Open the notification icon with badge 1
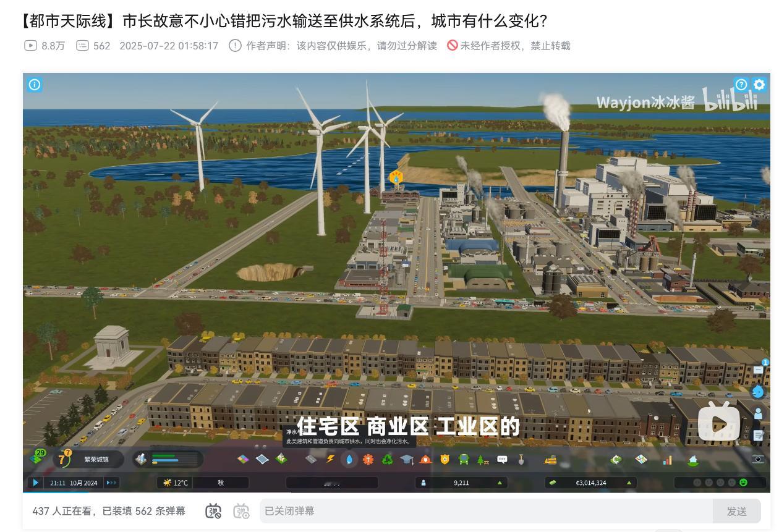Viewport: 779px width, 532px height. (x=759, y=369)
